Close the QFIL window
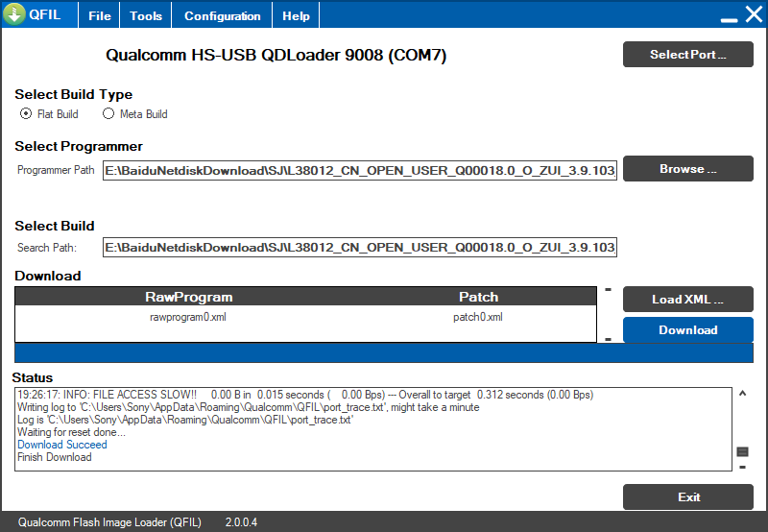This screenshot has height=532, width=768. click(754, 14)
